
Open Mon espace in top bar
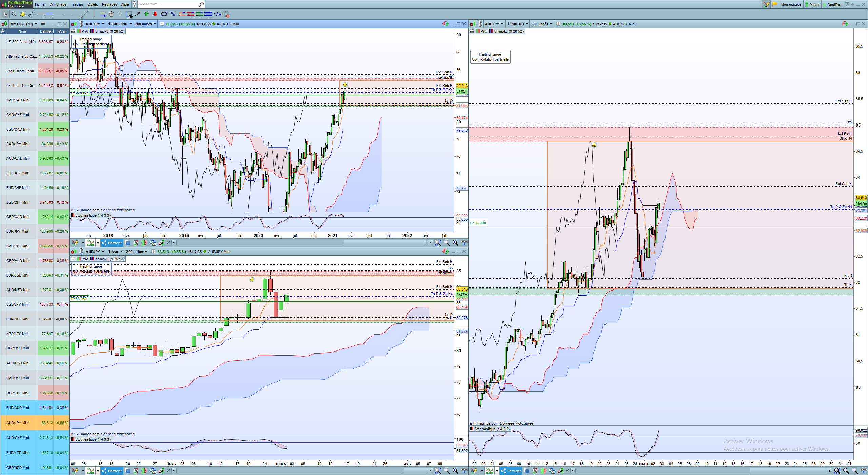pyautogui.click(x=791, y=4)
